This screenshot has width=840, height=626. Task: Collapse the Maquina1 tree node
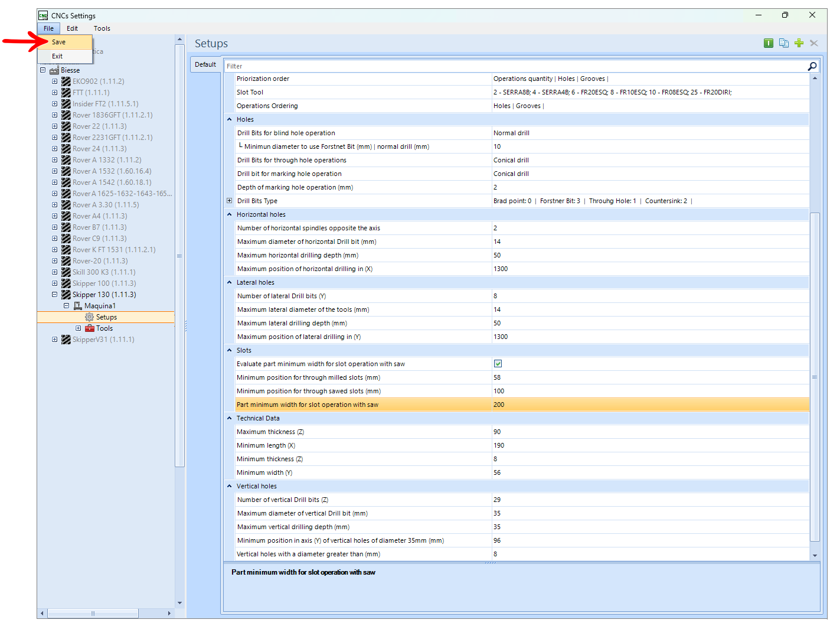coord(67,306)
